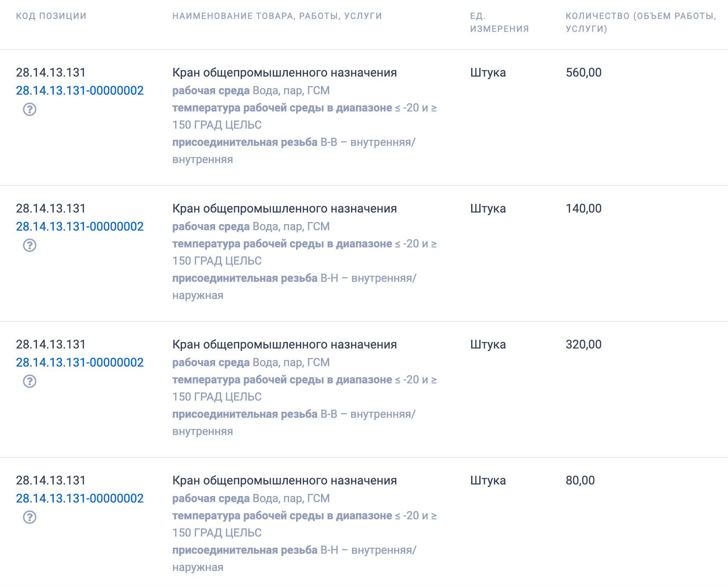Screen dimensions: 728x586
Task: Show the help tooltip icon in the 320,00 row
Action: tap(30, 381)
